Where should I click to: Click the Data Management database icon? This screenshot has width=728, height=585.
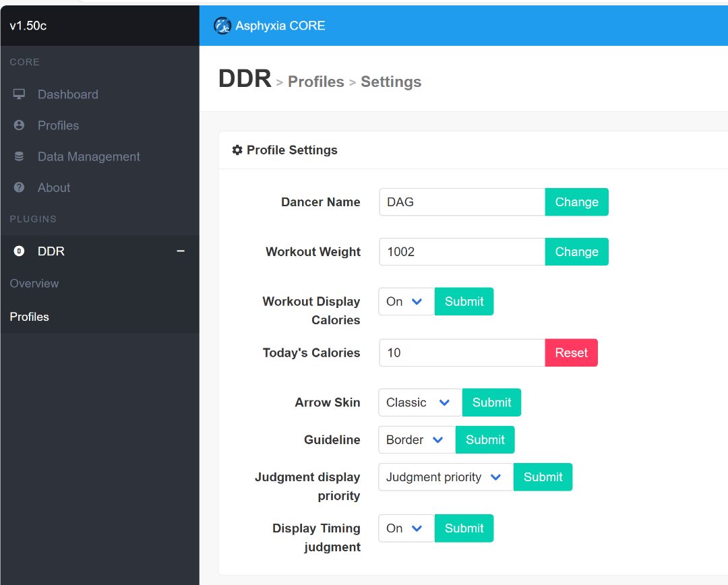click(x=19, y=156)
